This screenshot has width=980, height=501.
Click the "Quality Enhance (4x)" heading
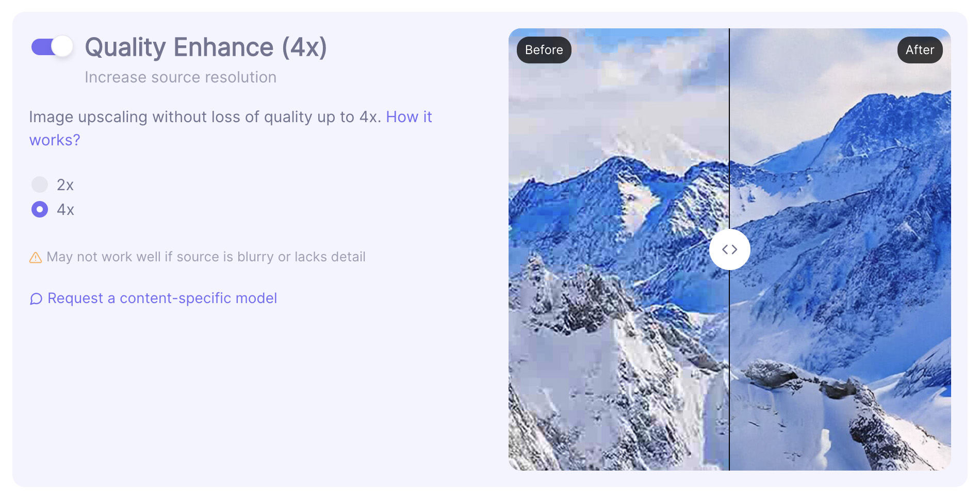(205, 47)
